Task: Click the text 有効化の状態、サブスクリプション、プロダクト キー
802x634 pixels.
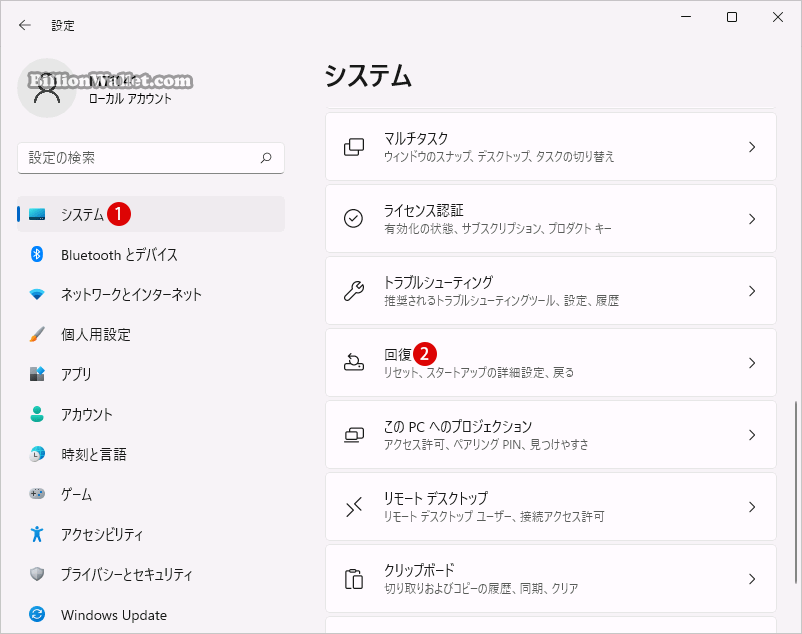Action: [x=498, y=229]
